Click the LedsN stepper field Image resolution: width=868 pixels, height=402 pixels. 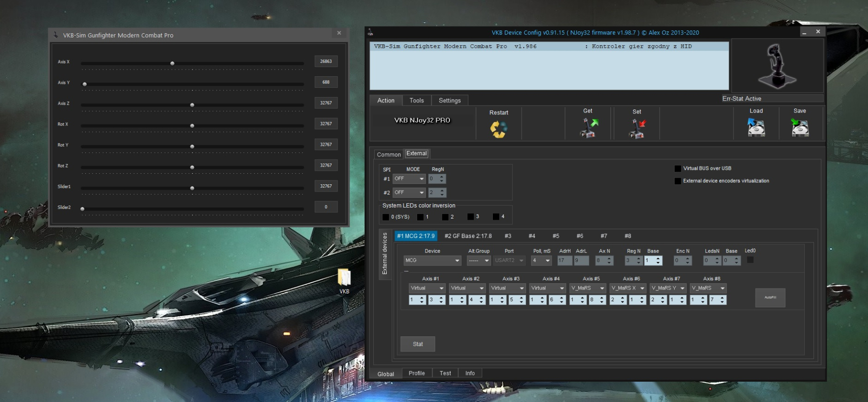(712, 261)
